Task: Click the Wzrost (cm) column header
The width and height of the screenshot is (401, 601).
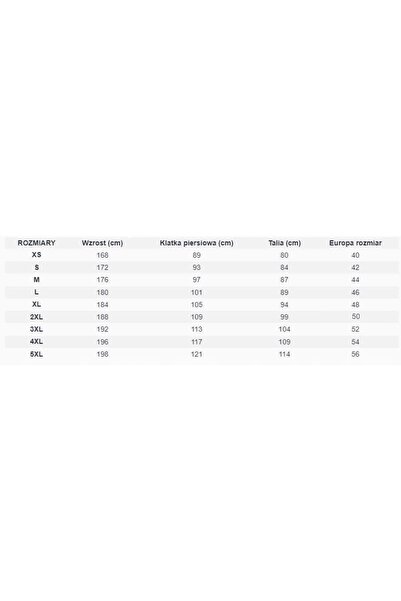Action: pyautogui.click(x=102, y=243)
